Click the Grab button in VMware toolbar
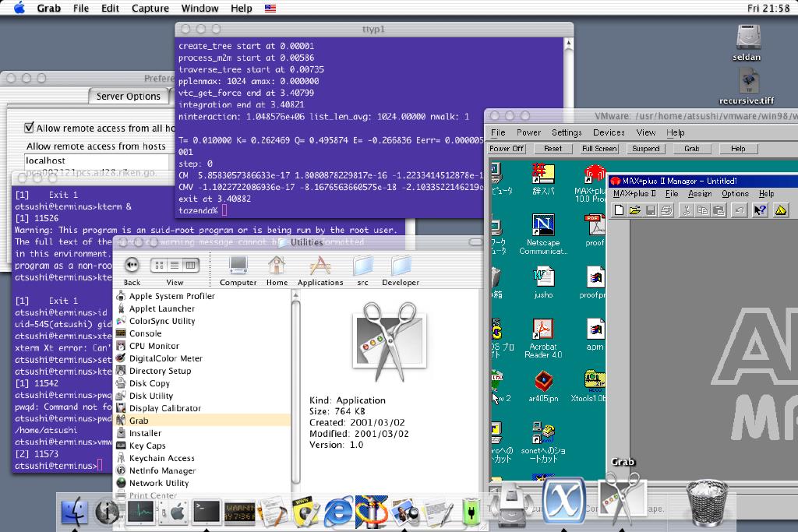Image resolution: width=798 pixels, height=532 pixels. point(692,149)
